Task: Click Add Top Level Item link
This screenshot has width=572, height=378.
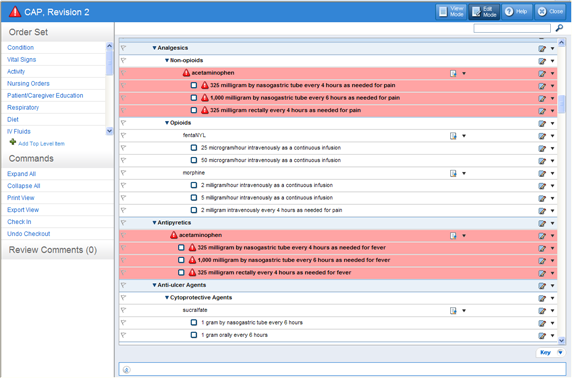Action: [x=41, y=144]
